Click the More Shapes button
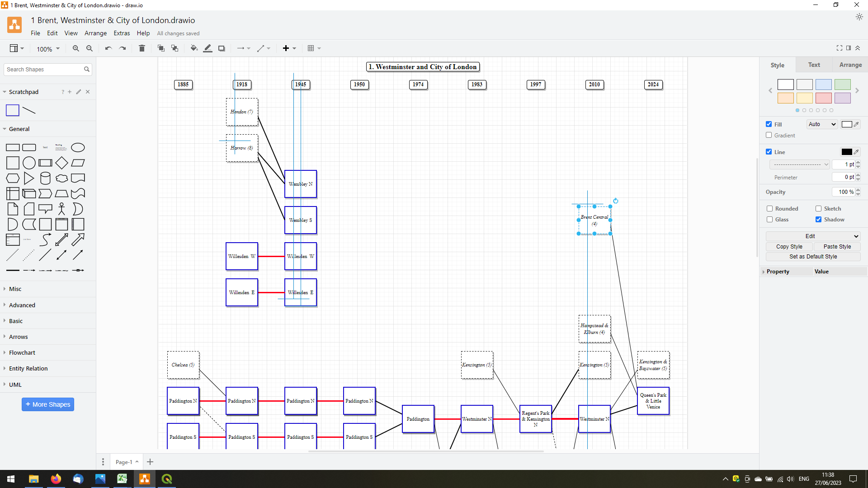This screenshot has height=488, width=868. pos(47,404)
